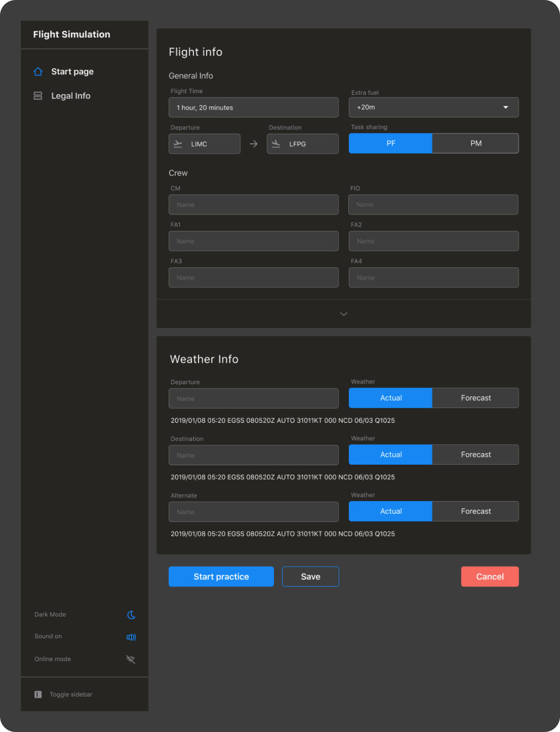The width and height of the screenshot is (560, 732).
Task: Choose Forecast weather for Departure
Action: 476,398
